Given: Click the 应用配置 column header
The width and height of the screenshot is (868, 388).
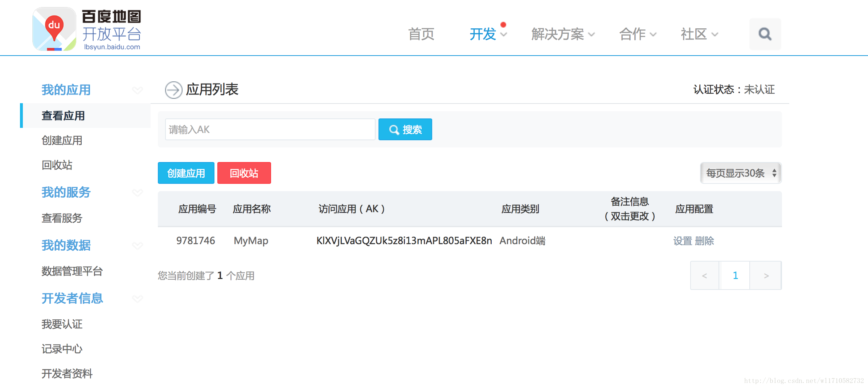Looking at the screenshot, I should 694,209.
